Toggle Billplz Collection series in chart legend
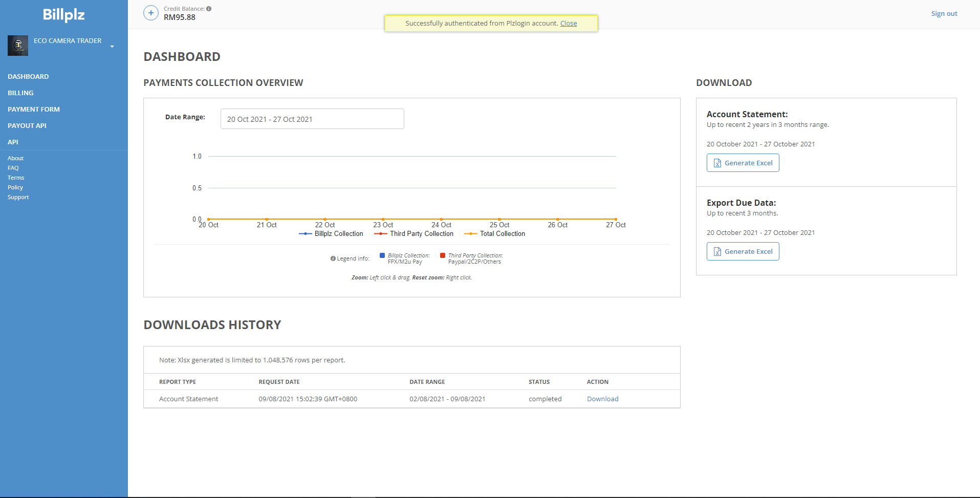The width and height of the screenshot is (980, 498). point(331,233)
